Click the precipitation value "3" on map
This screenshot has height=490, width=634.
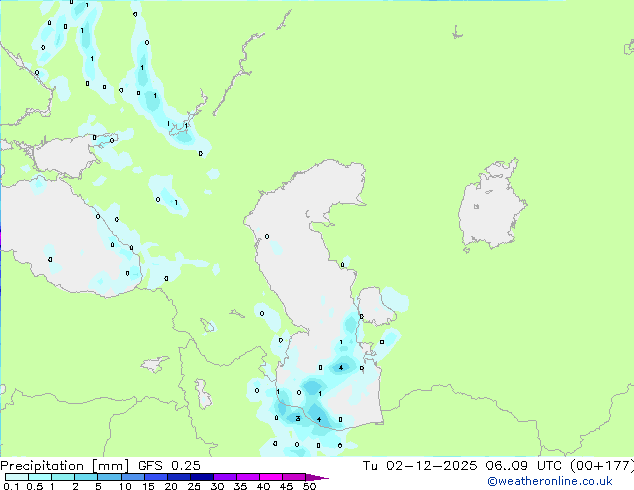(298, 418)
